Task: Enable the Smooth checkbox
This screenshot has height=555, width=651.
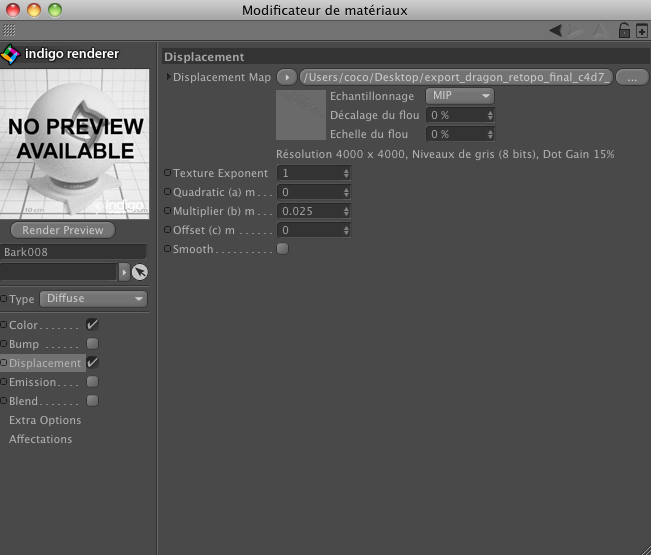Action: pos(282,249)
